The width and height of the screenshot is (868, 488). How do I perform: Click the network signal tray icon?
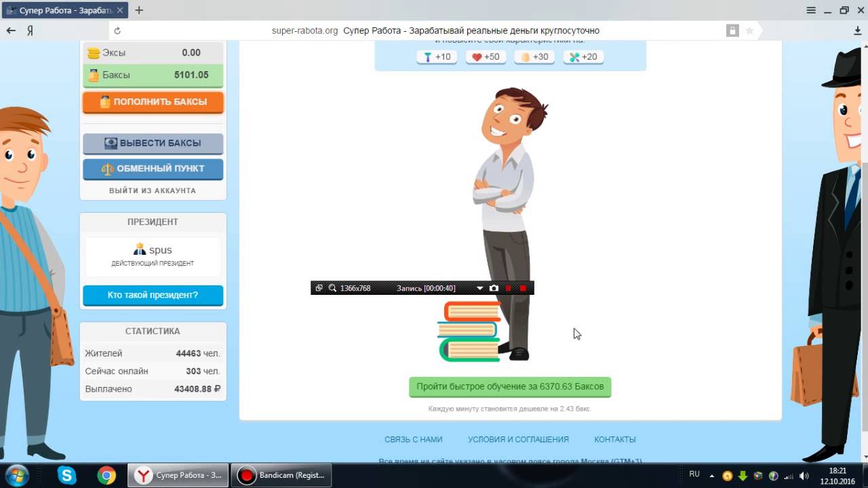(x=789, y=476)
